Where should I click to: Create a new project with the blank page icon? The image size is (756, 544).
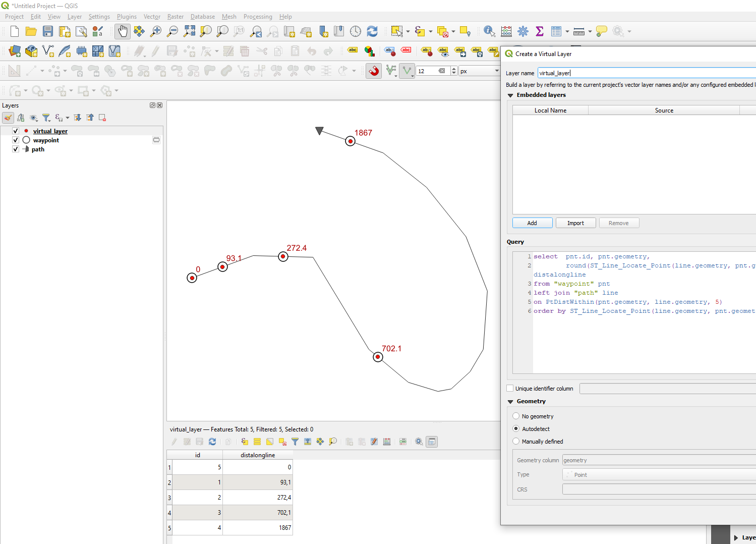point(15,31)
